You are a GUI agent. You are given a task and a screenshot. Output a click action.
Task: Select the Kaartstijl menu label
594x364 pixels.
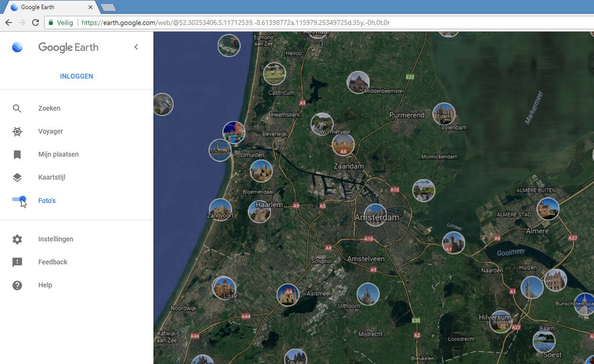[52, 178]
